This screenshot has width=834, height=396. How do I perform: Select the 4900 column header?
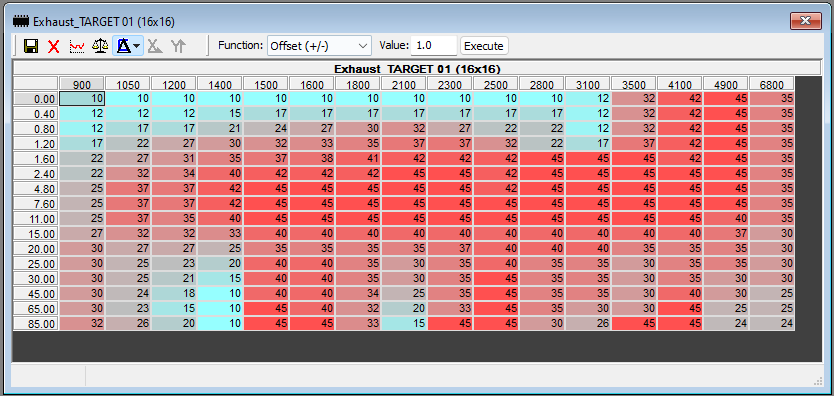[726, 84]
